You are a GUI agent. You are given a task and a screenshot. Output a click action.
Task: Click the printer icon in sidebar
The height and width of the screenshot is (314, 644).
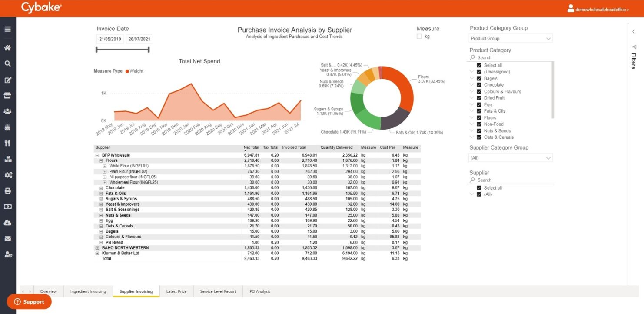7,191
